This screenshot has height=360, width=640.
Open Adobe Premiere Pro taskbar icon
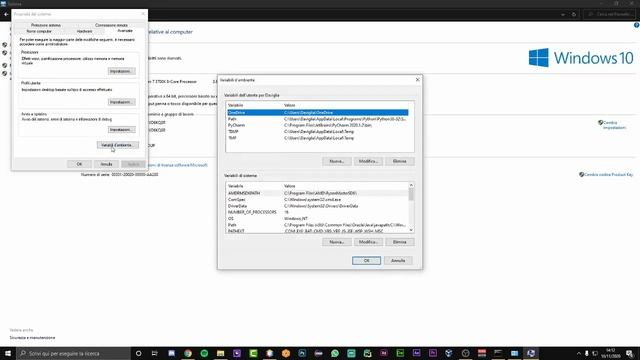(x=433, y=353)
